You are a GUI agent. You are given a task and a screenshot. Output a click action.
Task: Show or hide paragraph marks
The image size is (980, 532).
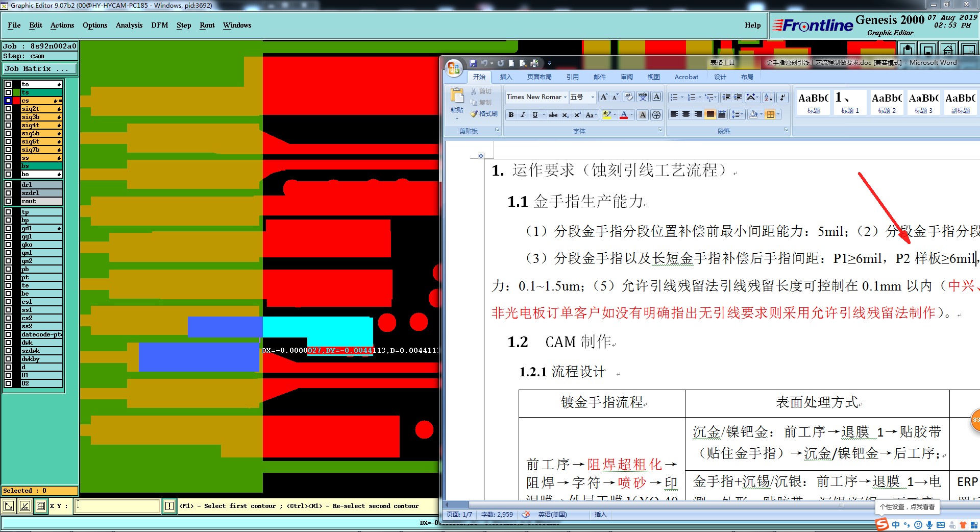(x=783, y=97)
